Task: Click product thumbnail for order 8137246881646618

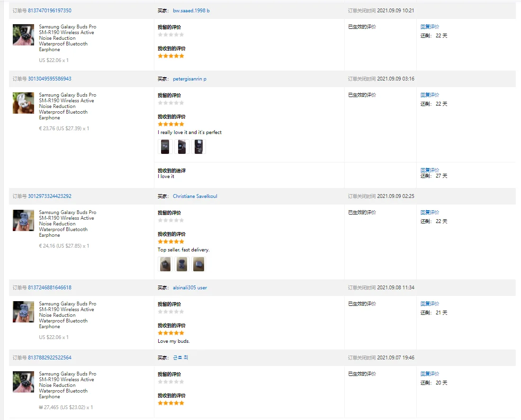Action: point(23,312)
